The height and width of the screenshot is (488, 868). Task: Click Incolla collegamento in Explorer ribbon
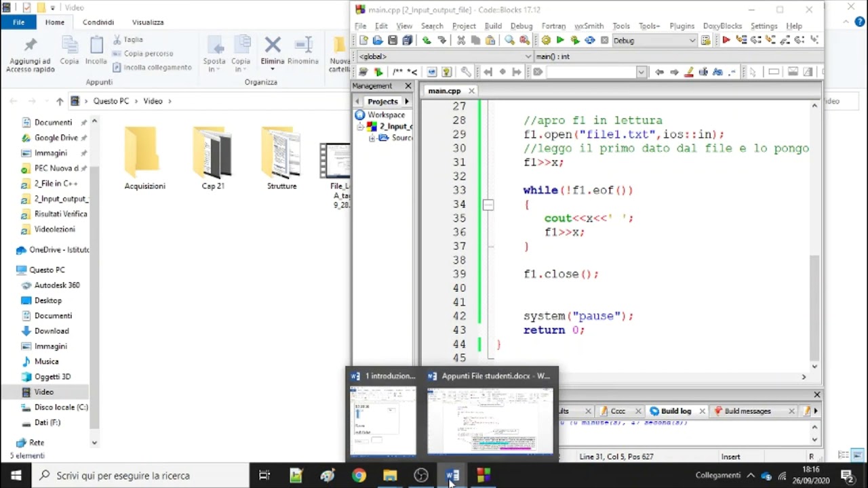pyautogui.click(x=152, y=67)
